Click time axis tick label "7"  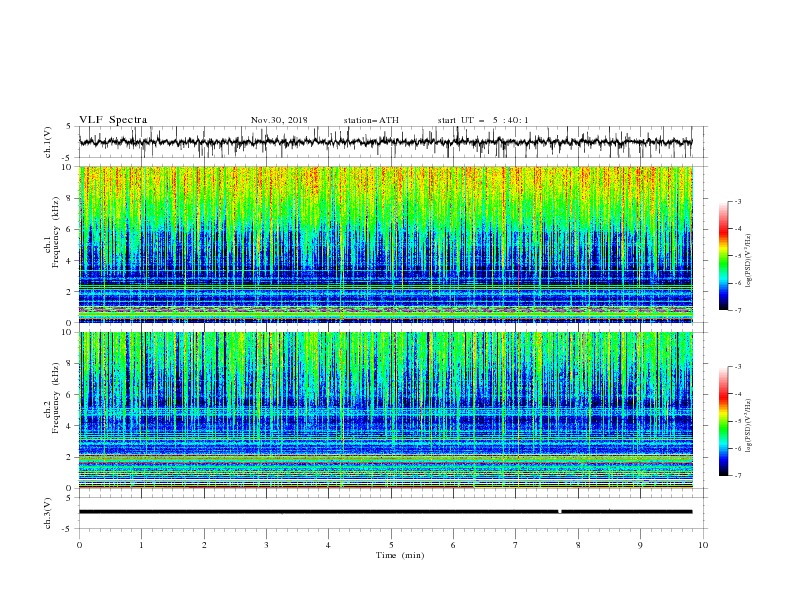tap(516, 545)
